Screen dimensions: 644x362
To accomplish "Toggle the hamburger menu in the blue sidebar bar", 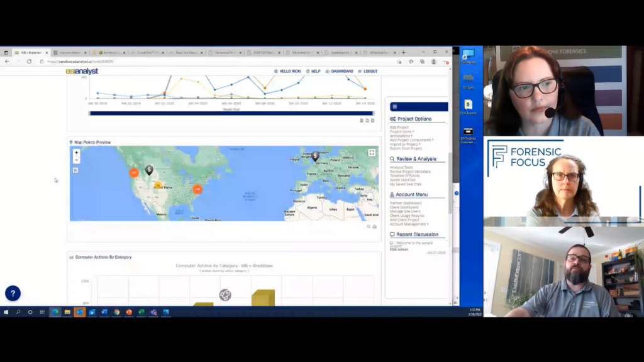I will 395,107.
